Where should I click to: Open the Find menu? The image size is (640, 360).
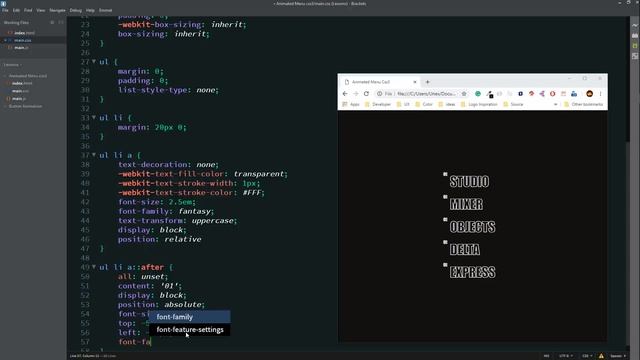28,10
